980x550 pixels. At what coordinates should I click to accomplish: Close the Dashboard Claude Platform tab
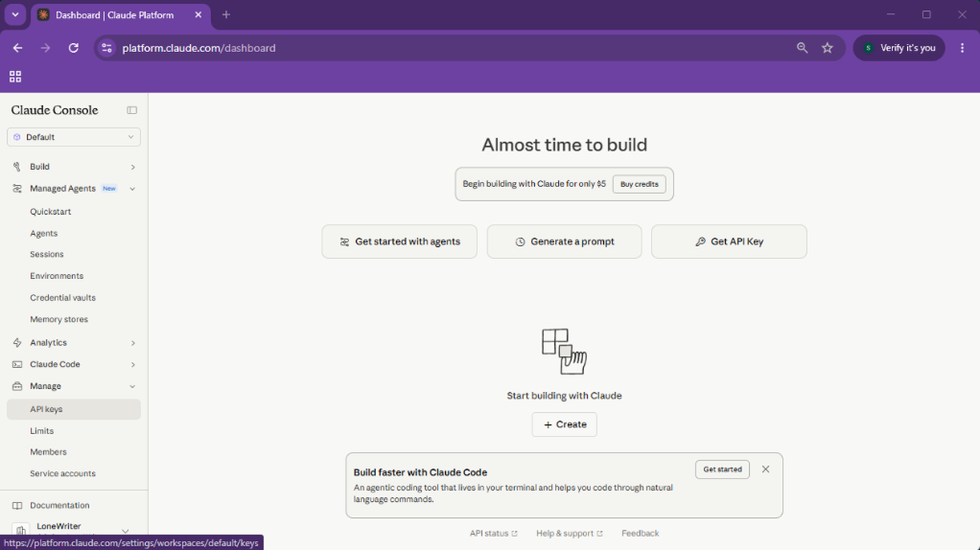[x=198, y=15]
